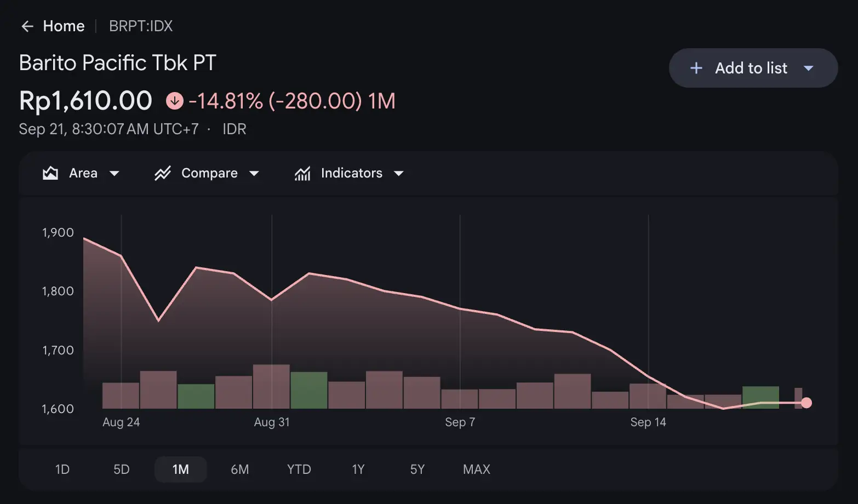
Task: Switch to the 5Y time range
Action: [x=417, y=469]
